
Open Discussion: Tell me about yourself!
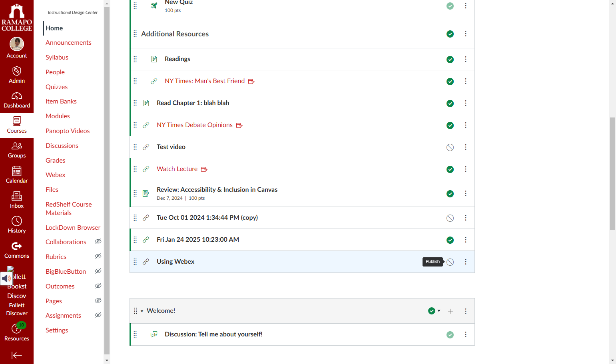[x=213, y=334]
